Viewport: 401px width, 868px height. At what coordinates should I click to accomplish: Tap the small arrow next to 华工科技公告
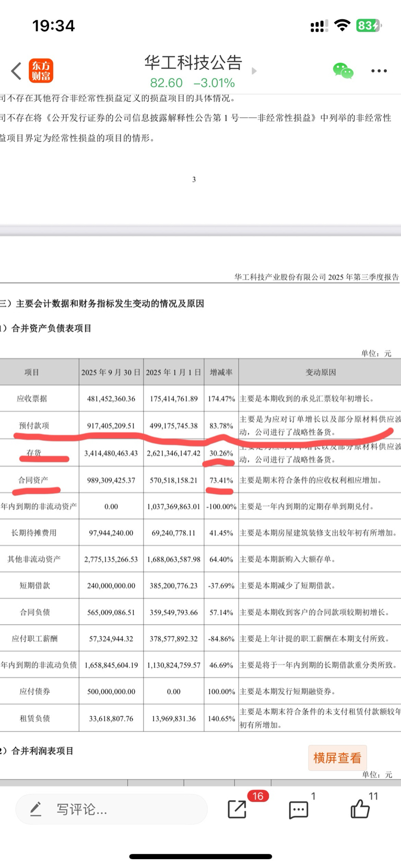click(x=254, y=71)
